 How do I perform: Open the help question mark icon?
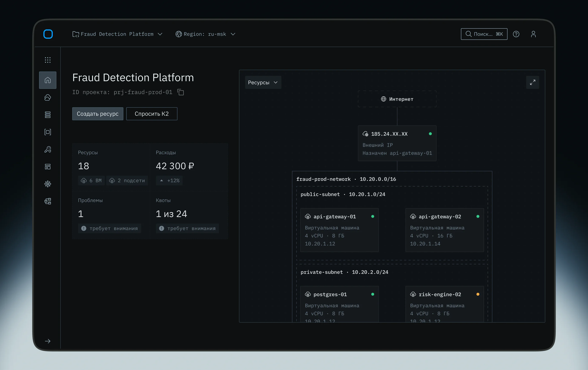coord(516,34)
